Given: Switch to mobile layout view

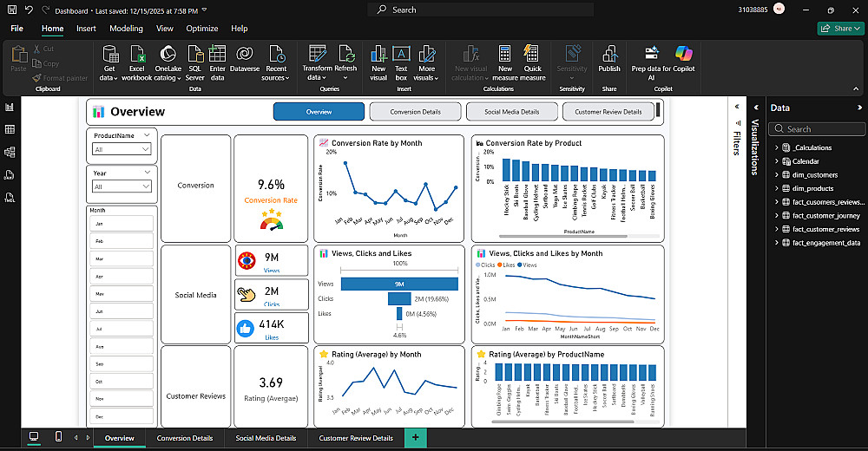Looking at the screenshot, I should (59, 437).
